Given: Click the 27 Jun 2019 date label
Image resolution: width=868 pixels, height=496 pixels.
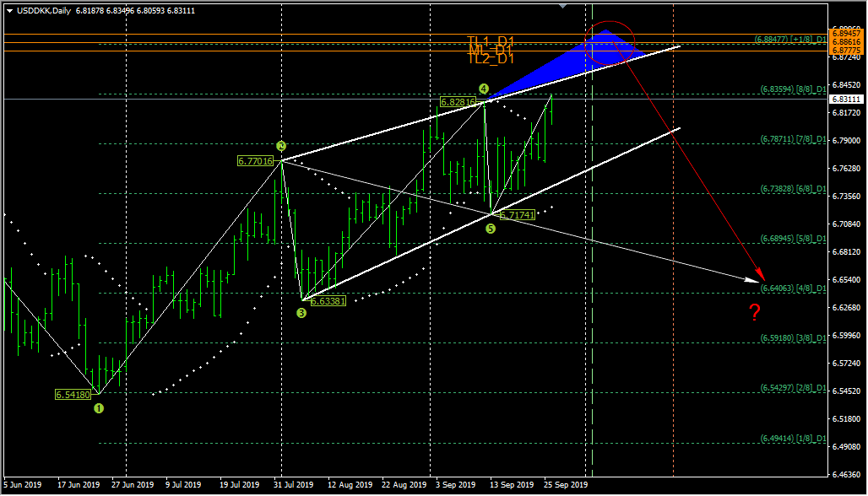Looking at the screenshot, I should [133, 484].
